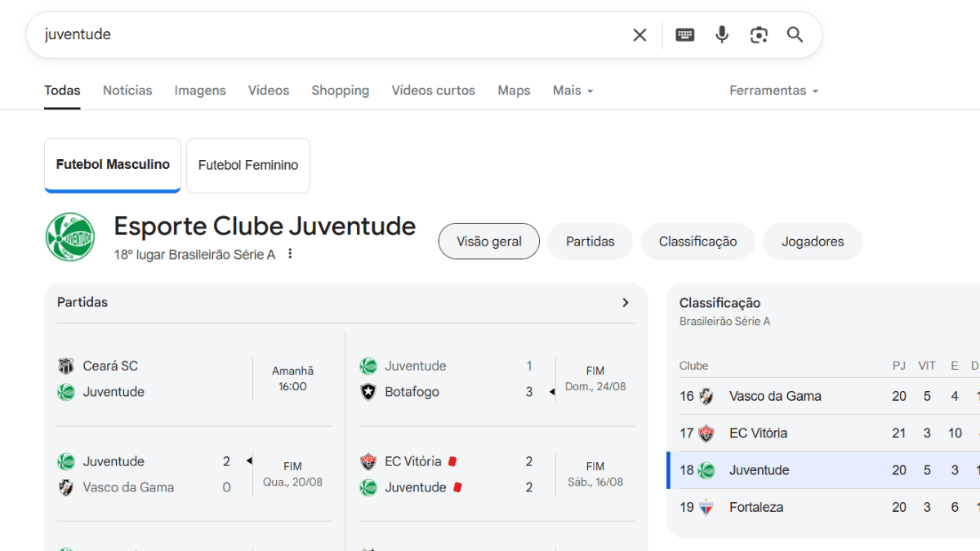
Task: Select the Classificação chip button
Action: [x=697, y=242]
